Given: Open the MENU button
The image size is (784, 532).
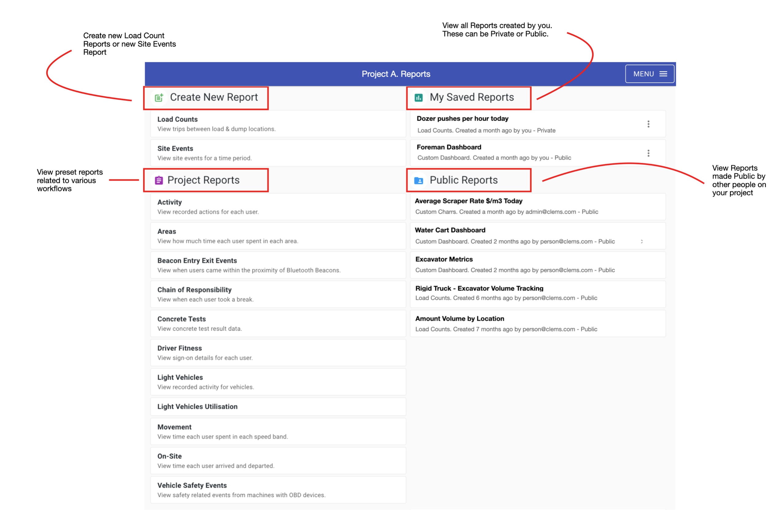Looking at the screenshot, I should pyautogui.click(x=649, y=74).
